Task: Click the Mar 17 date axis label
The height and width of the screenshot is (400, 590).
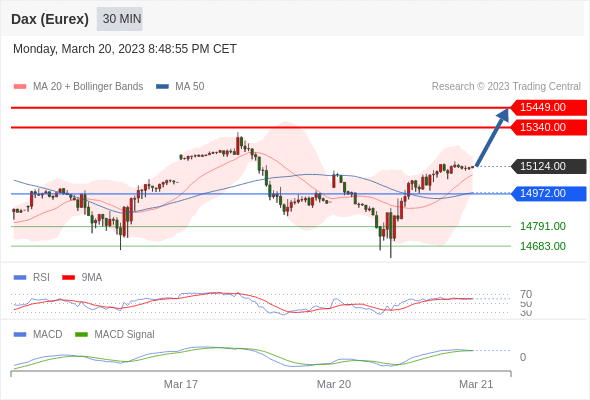Action: [x=181, y=384]
